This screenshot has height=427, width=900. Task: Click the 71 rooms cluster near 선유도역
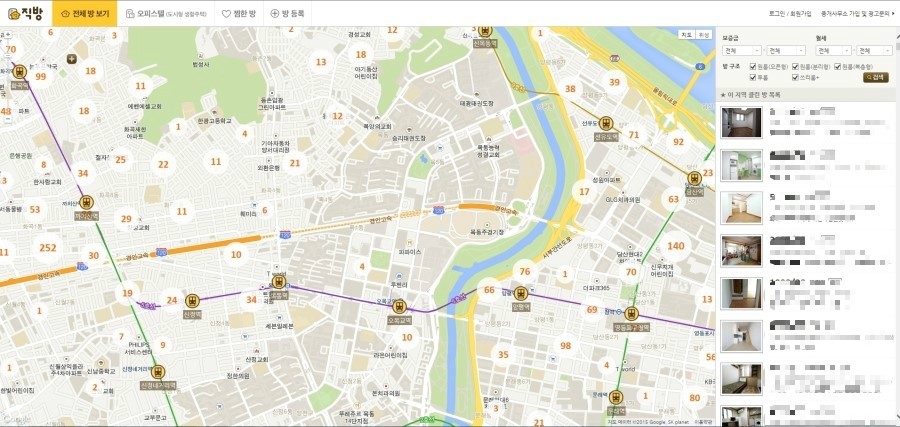tap(634, 135)
